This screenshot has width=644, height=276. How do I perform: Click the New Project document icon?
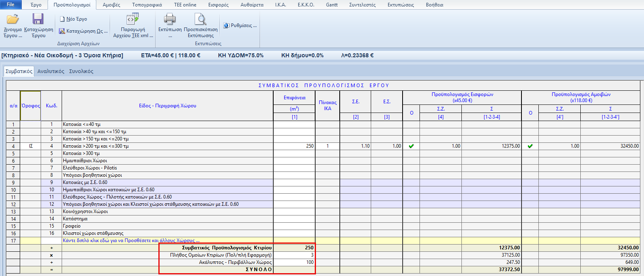coord(62,19)
